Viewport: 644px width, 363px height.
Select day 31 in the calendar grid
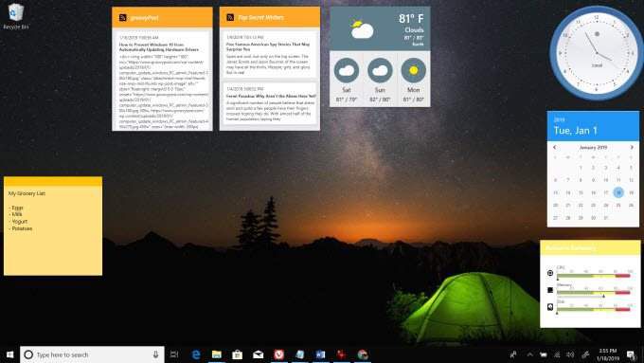point(606,217)
